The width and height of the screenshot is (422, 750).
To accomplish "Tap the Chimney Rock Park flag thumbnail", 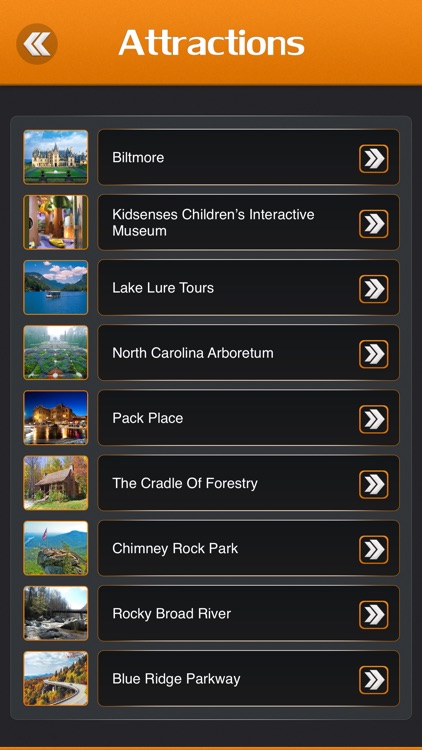I will [56, 548].
